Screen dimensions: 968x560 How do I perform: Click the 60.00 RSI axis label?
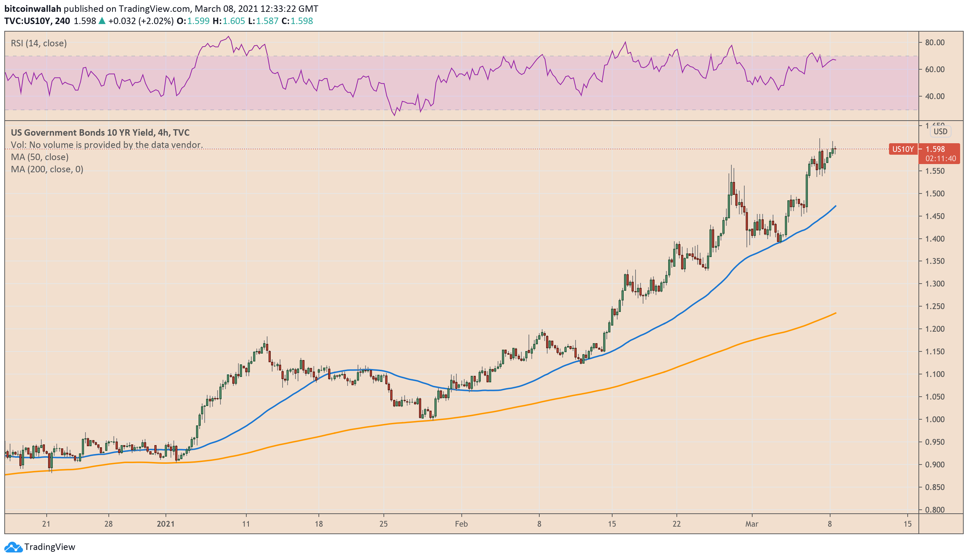pos(935,69)
